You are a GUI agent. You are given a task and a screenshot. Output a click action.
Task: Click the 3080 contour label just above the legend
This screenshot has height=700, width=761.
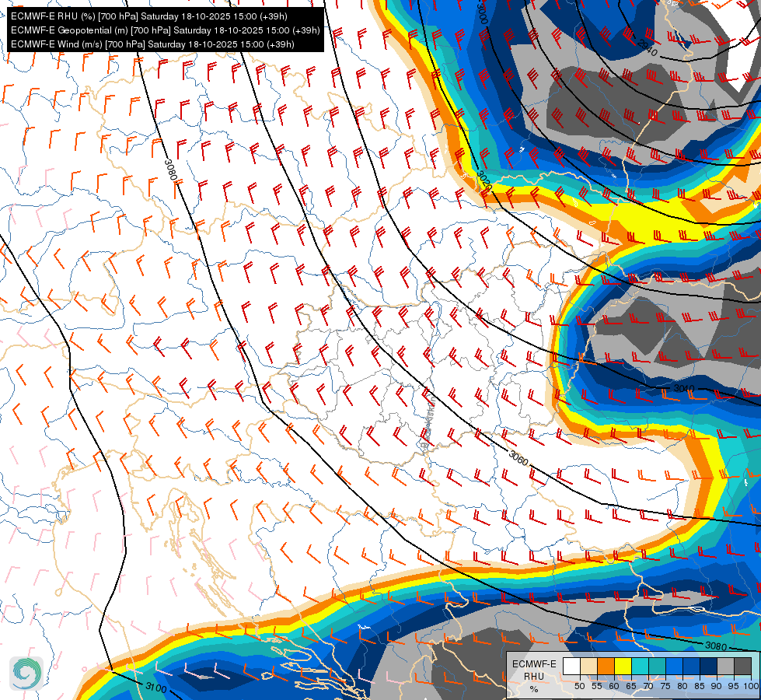point(716,646)
